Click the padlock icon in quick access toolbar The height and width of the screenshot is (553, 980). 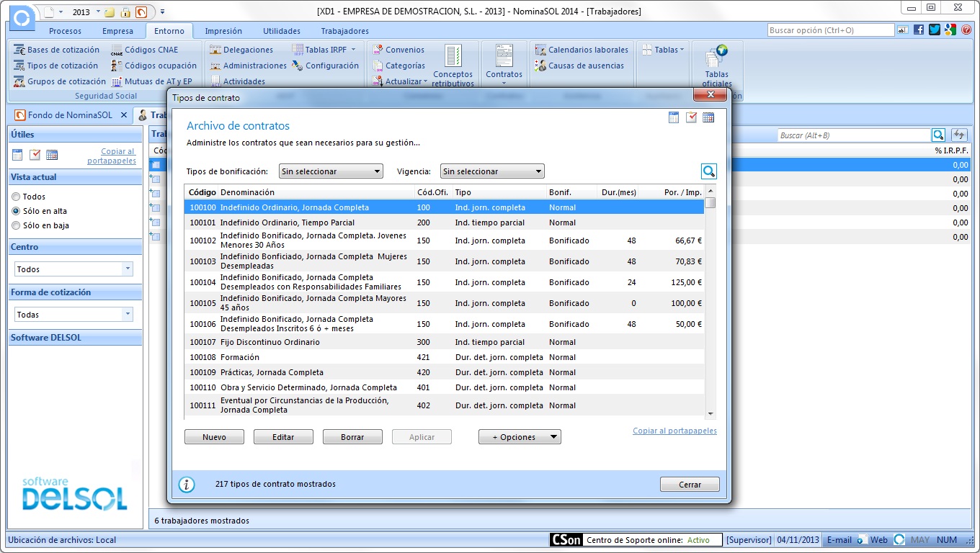(x=125, y=12)
